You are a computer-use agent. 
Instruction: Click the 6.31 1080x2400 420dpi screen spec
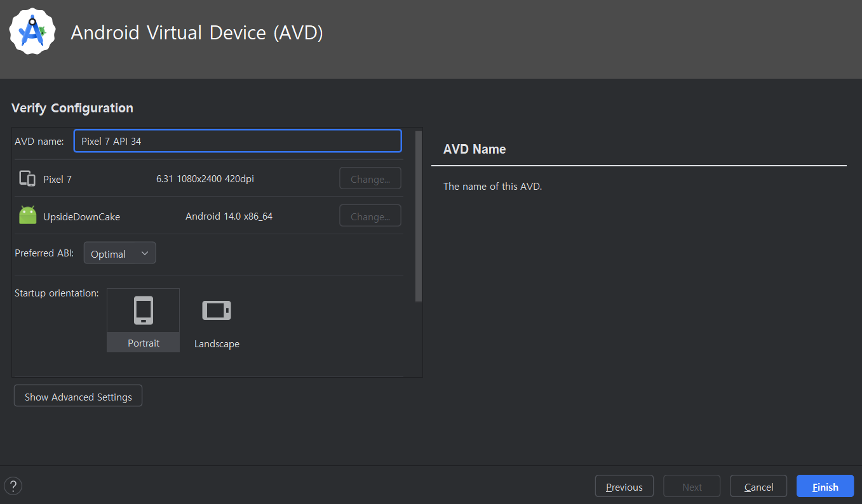[x=205, y=179]
